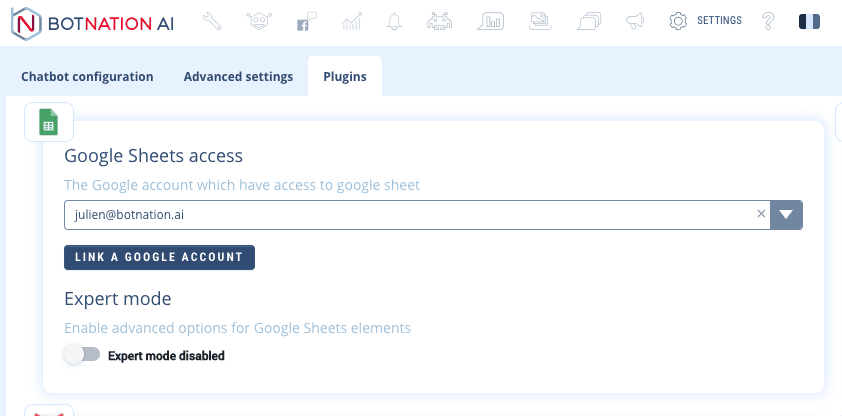Viewport: 842px width, 416px height.
Task: Click the space invader icon
Action: click(439, 21)
